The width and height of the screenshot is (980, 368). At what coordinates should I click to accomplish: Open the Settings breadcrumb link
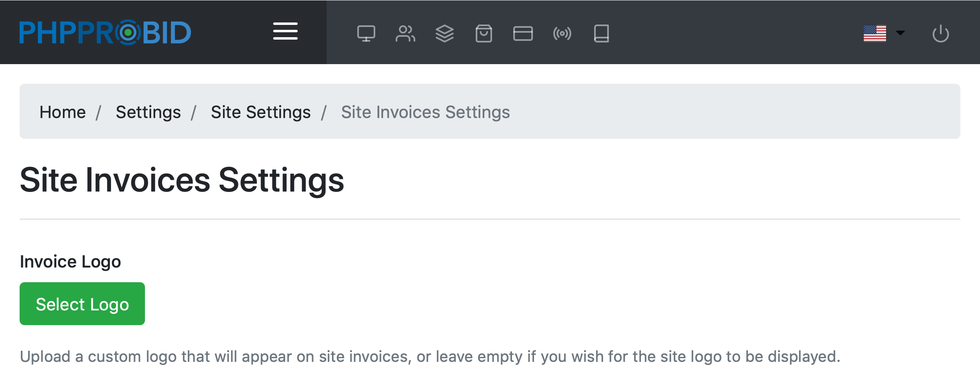pyautogui.click(x=148, y=112)
